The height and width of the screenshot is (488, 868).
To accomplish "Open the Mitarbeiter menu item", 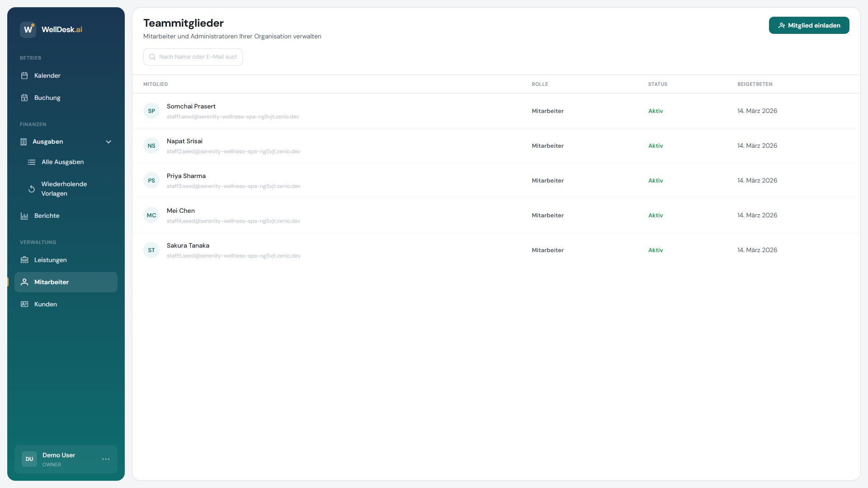I will [x=52, y=282].
